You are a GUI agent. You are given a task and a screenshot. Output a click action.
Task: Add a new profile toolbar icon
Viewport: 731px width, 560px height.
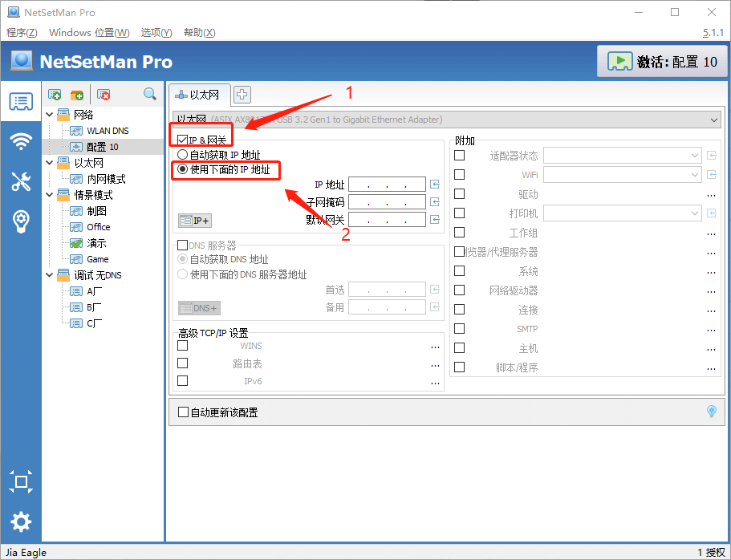click(x=55, y=95)
